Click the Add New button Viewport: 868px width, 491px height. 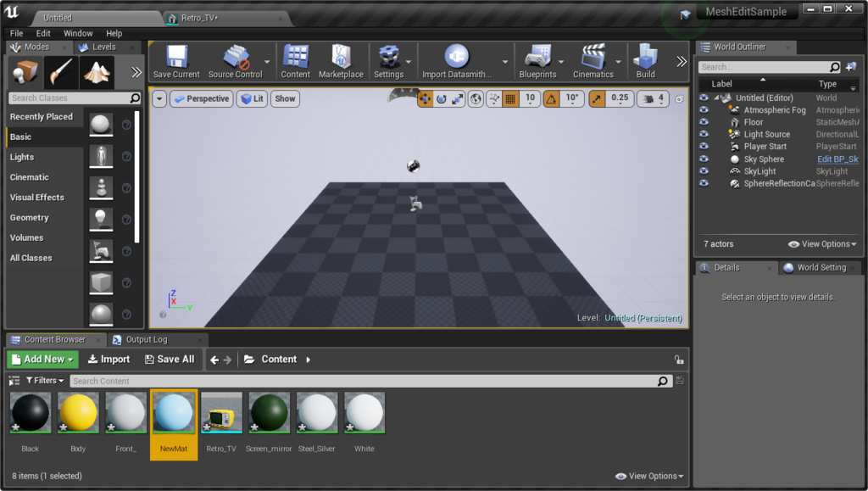coord(42,359)
